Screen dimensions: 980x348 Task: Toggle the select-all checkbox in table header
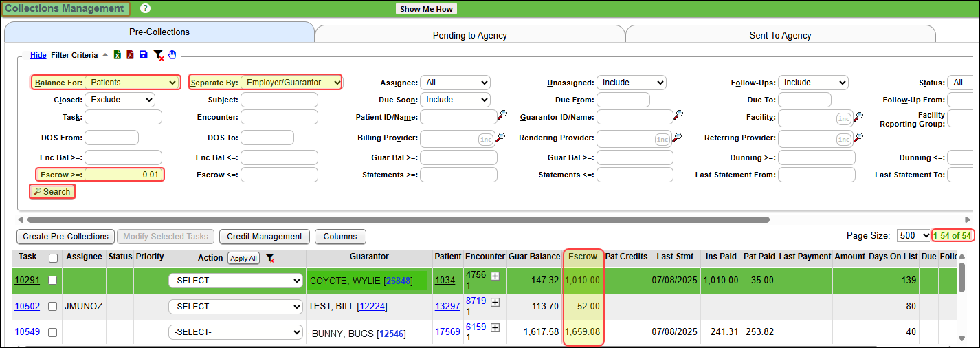pyautogui.click(x=52, y=257)
